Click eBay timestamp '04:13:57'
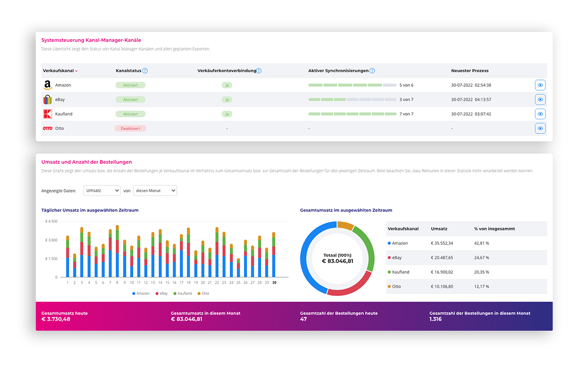The image size is (588, 368). [x=483, y=100]
